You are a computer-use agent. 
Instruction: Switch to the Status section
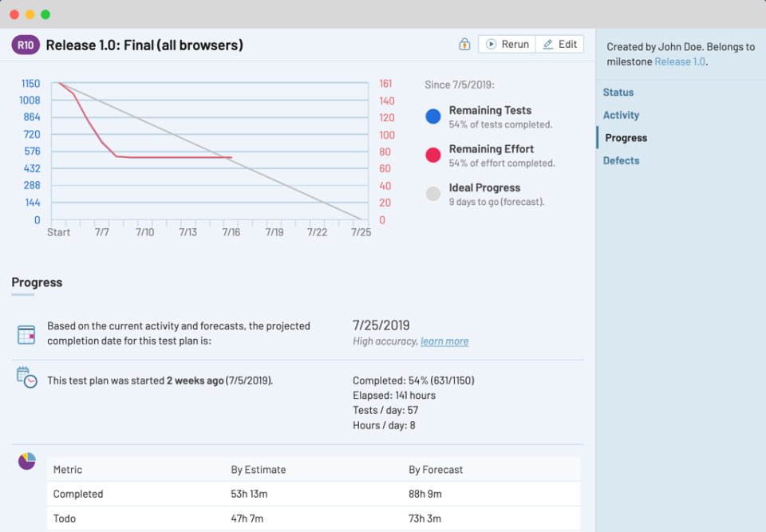[618, 92]
